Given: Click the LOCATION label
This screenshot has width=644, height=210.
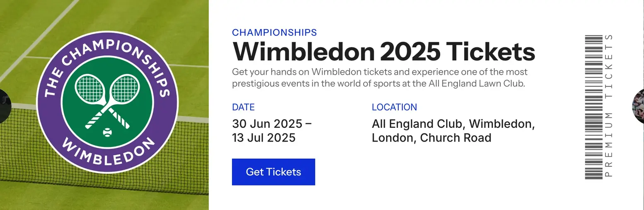Looking at the screenshot, I should pos(394,107).
